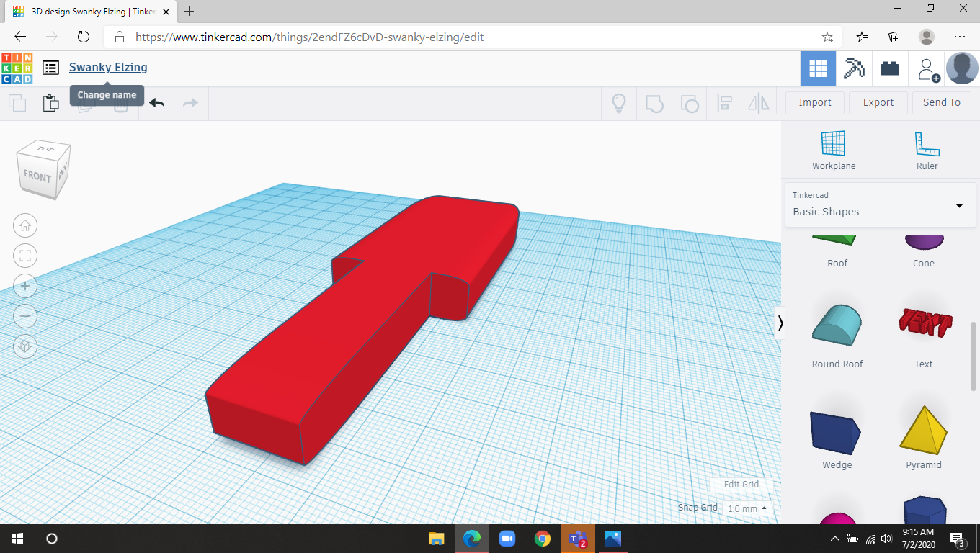Click the view cube FRONT face
The image size is (980, 553).
pos(37,175)
